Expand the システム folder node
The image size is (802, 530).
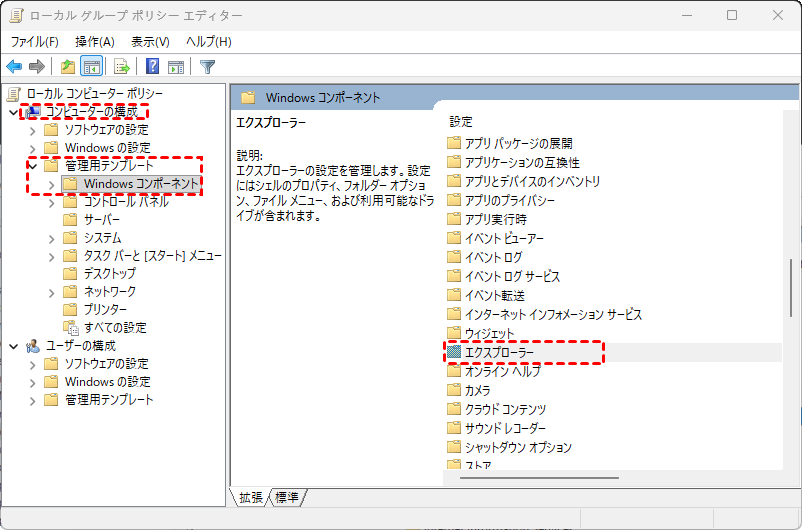click(x=51, y=238)
